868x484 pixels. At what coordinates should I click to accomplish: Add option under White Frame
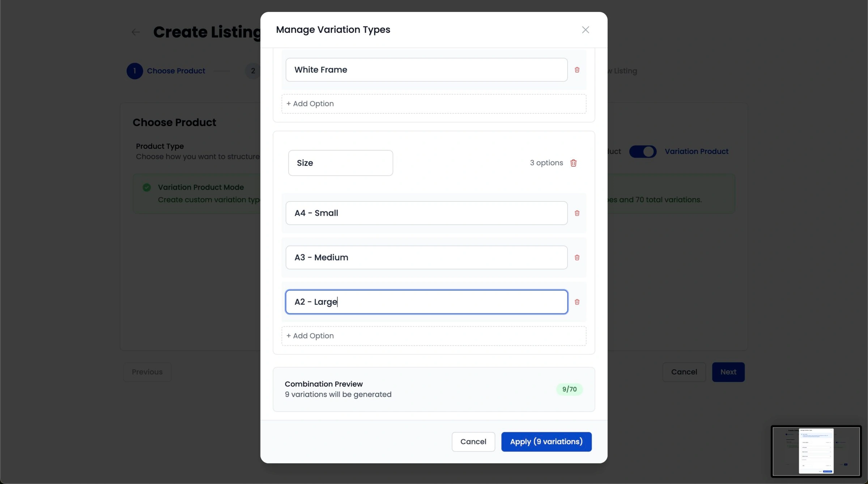pos(433,104)
